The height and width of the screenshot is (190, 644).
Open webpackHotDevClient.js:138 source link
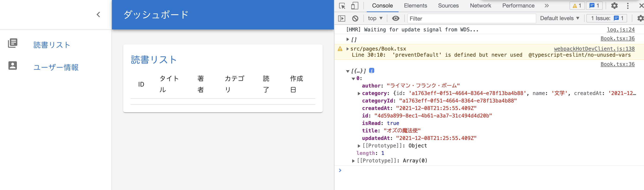tap(594, 49)
